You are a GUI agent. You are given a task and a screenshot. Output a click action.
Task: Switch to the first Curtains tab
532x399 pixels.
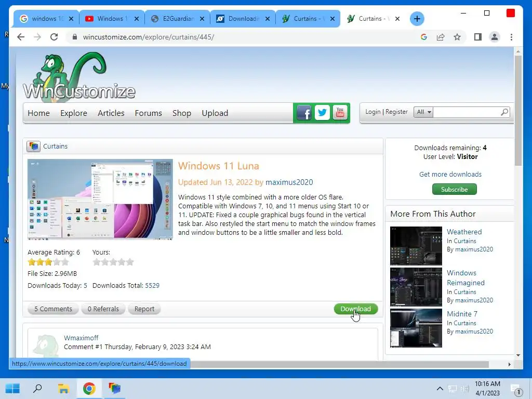pyautogui.click(x=309, y=19)
